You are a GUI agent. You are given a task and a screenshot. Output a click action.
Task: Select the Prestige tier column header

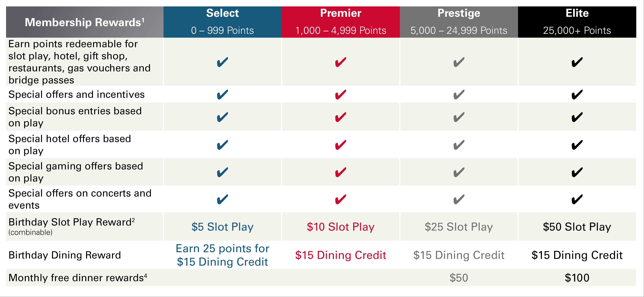click(x=459, y=22)
